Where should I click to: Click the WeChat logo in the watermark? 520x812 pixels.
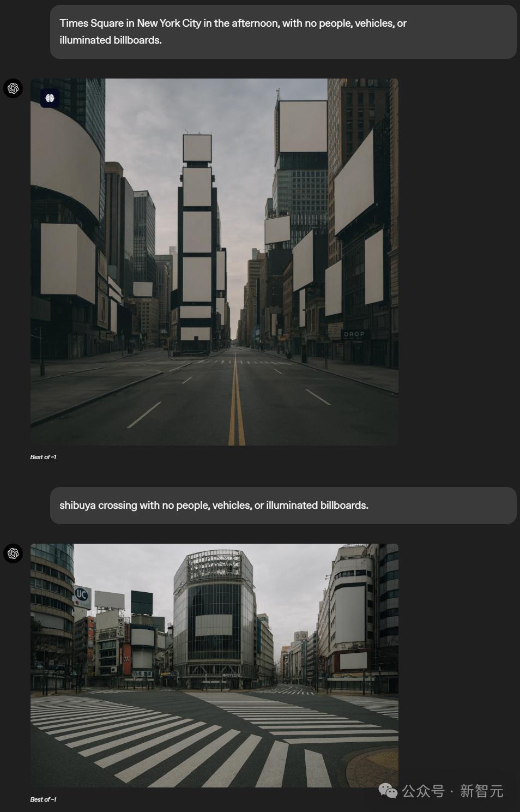[388, 791]
